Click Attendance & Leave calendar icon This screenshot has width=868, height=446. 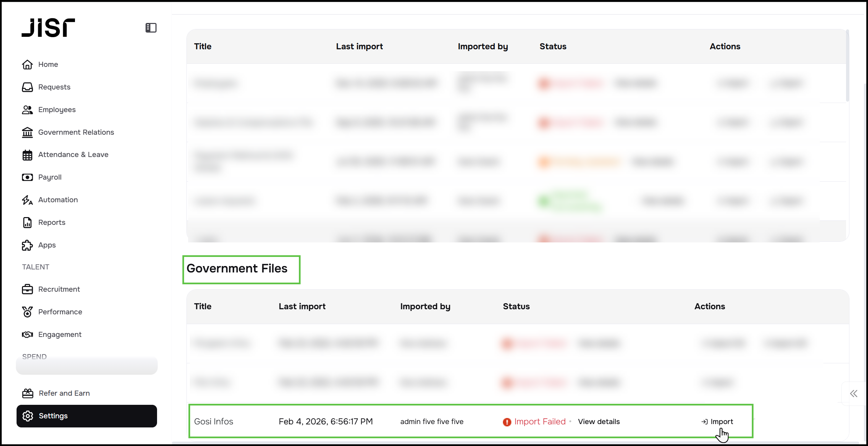point(27,155)
